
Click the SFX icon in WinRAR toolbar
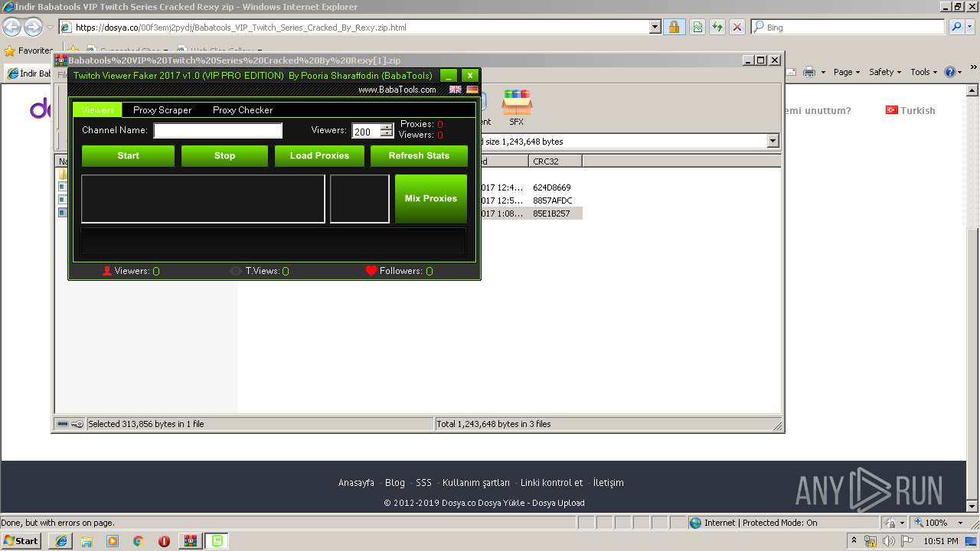(x=517, y=108)
